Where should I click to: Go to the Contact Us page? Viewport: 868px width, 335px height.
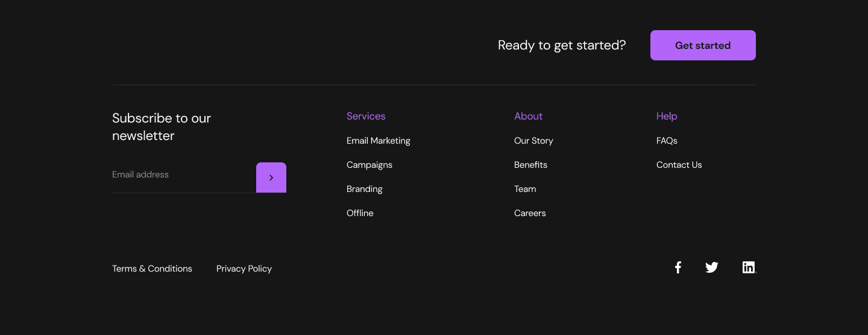[679, 165]
